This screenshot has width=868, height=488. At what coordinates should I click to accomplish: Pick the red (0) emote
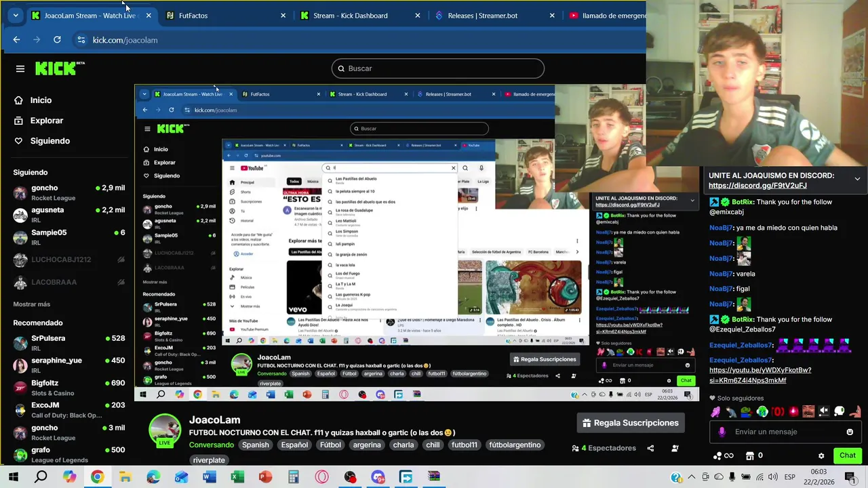(x=777, y=411)
